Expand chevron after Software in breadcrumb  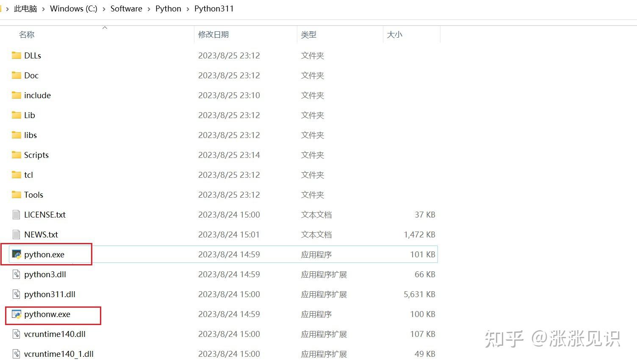click(149, 9)
